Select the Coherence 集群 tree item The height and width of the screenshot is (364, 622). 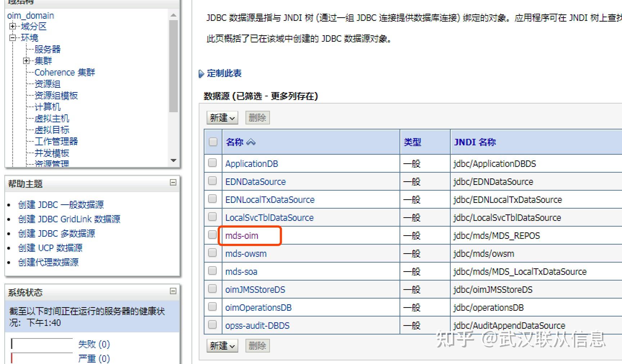click(65, 72)
